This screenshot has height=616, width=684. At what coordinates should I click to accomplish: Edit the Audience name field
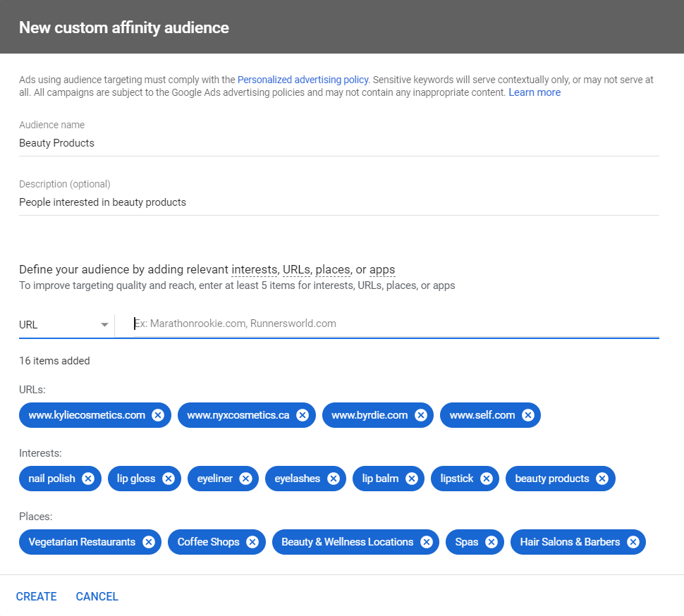pos(339,143)
